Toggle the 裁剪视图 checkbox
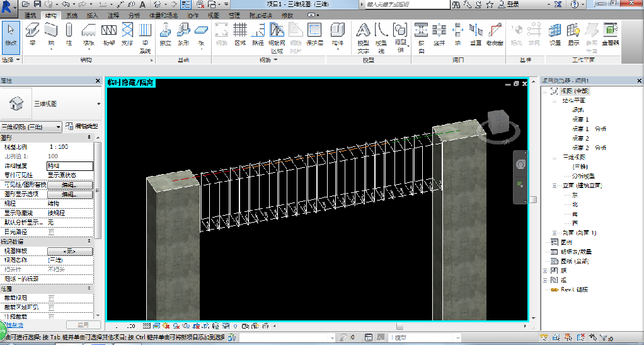Image resolution: width=644 pixels, height=345 pixels. 51,297
